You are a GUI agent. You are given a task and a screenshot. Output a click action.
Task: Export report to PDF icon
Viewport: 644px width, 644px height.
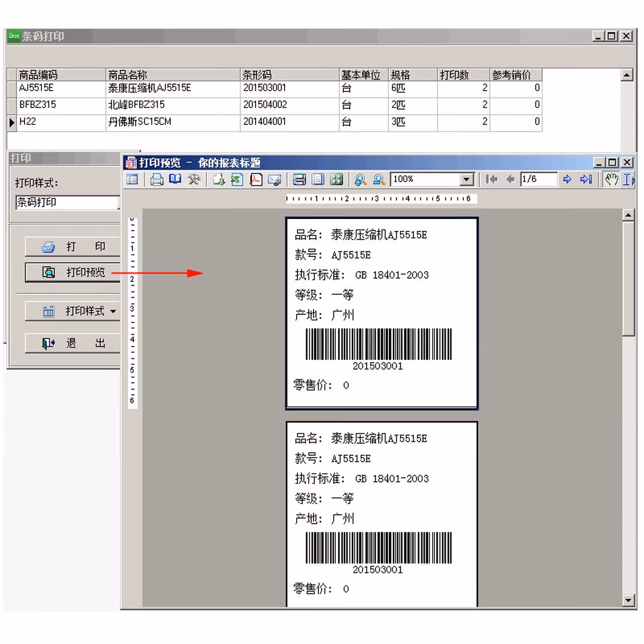tap(256, 179)
